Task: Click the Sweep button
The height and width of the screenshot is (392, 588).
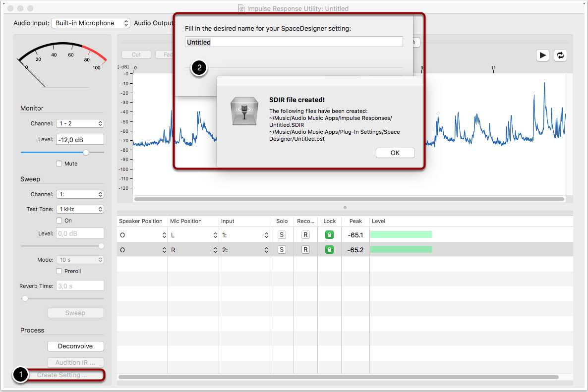Action: click(75, 313)
